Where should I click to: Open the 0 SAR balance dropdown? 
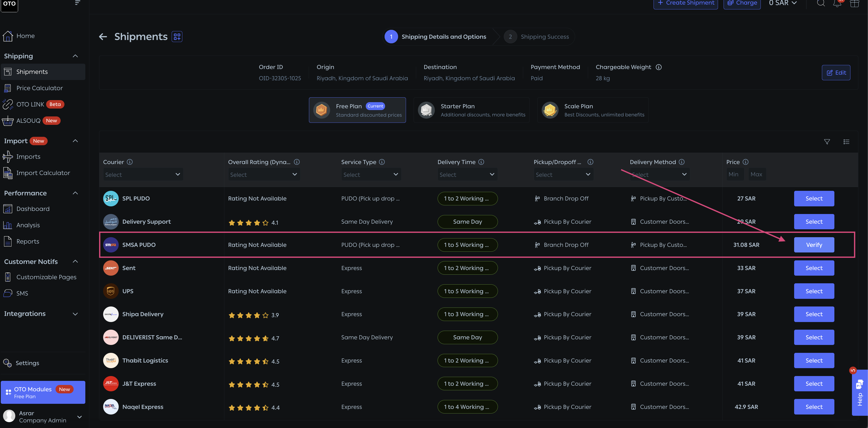point(782,3)
